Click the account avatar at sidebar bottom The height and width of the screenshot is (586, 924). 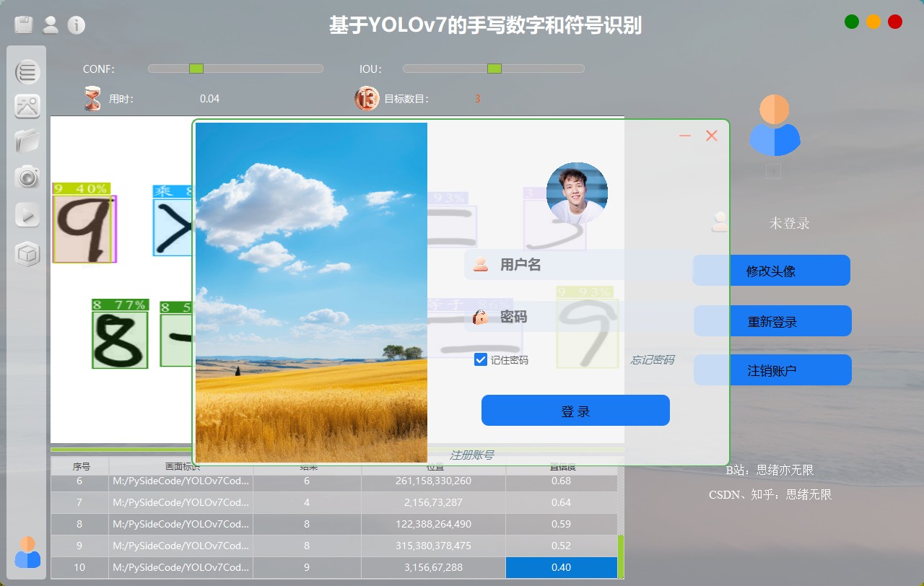pos(27,552)
